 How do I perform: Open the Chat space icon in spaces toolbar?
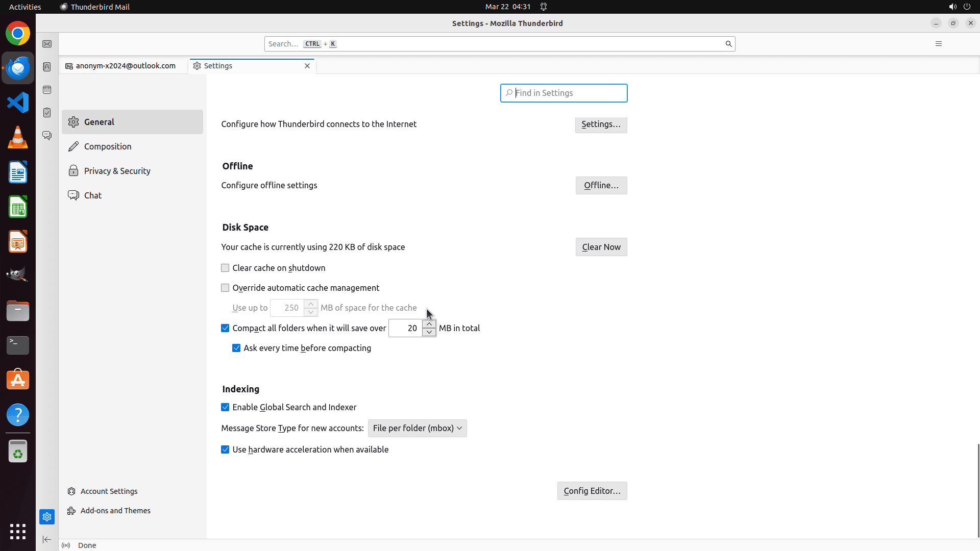47,135
